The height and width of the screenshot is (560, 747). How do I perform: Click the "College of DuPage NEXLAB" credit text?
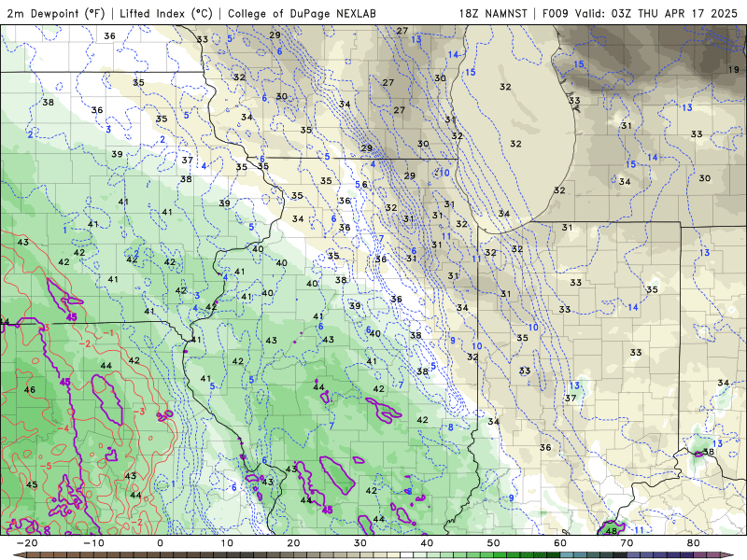(x=302, y=13)
